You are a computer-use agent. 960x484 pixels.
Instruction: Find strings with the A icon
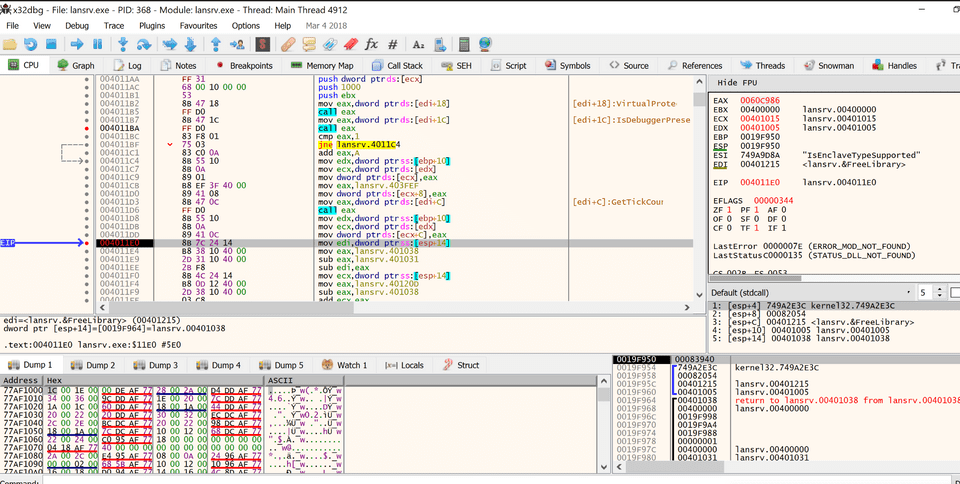(419, 44)
